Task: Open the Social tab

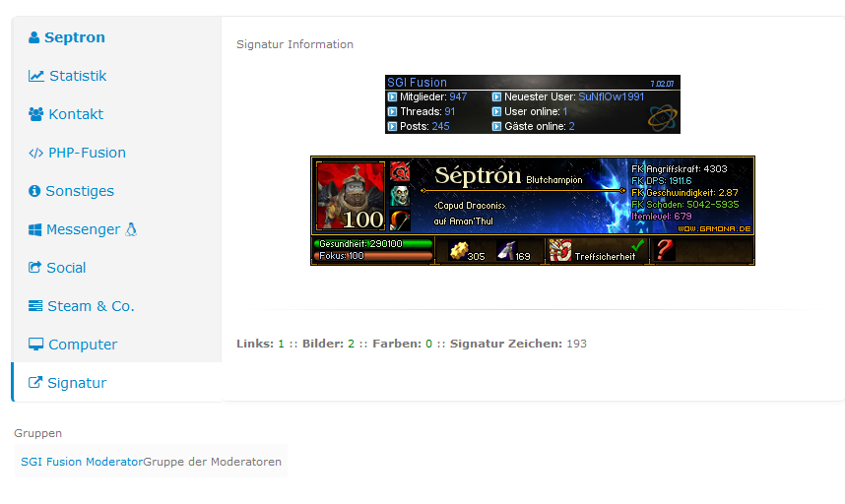Action: (117, 268)
